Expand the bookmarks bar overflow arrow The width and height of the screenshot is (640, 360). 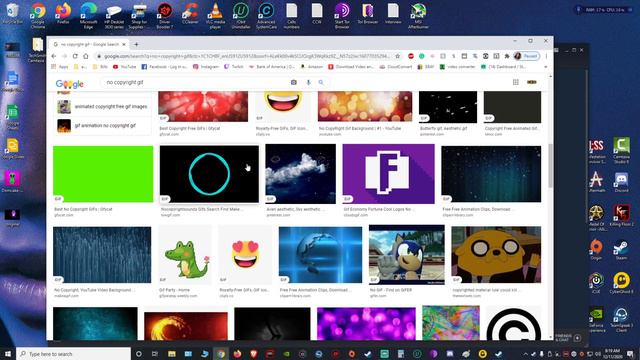click(x=546, y=67)
